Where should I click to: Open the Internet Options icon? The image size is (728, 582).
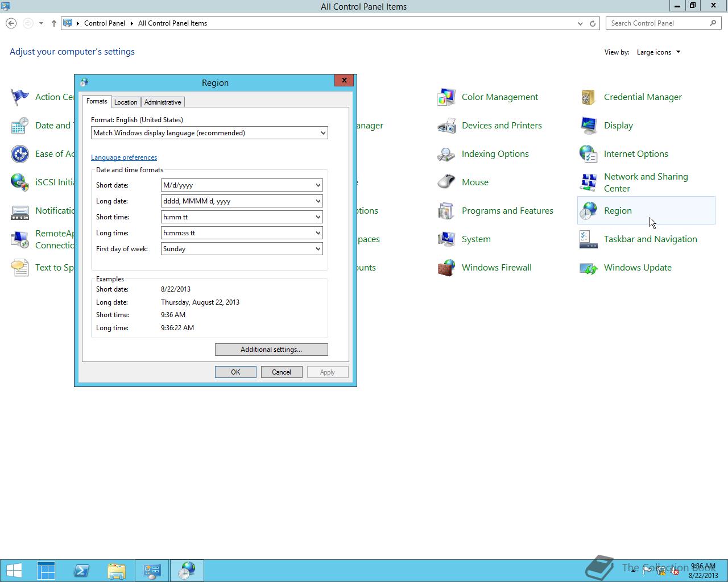[589, 154]
